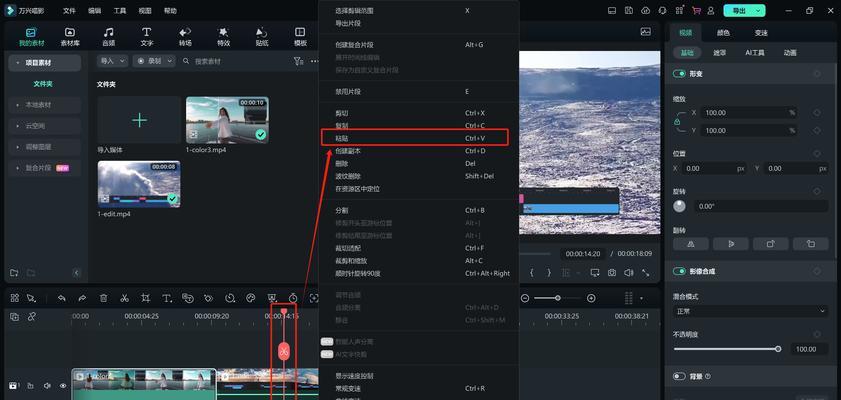Click the undo arrow in timeline toolbar

(x=62, y=298)
